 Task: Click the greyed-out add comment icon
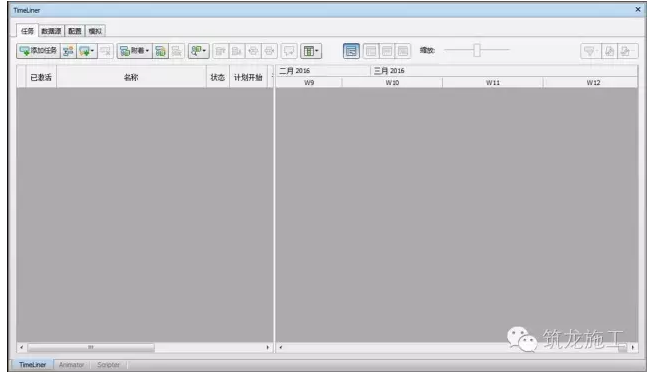click(x=289, y=51)
